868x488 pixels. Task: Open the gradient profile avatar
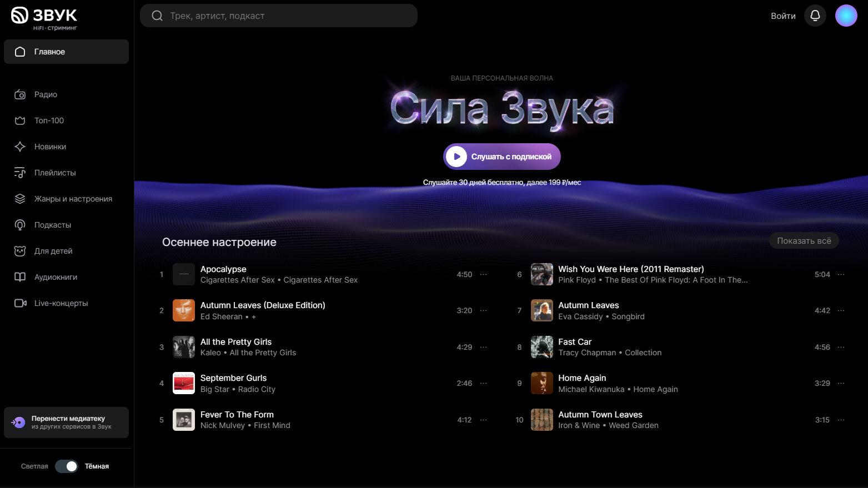tap(846, 16)
